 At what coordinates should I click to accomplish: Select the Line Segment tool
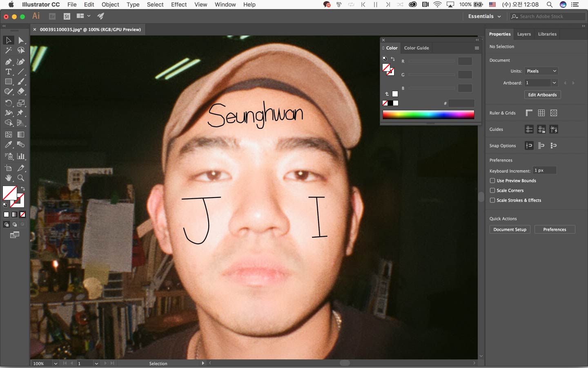(21, 72)
